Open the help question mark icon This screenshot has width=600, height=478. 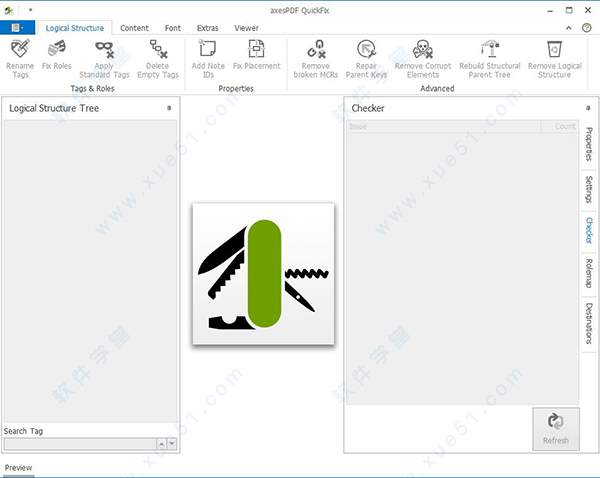pyautogui.click(x=587, y=28)
